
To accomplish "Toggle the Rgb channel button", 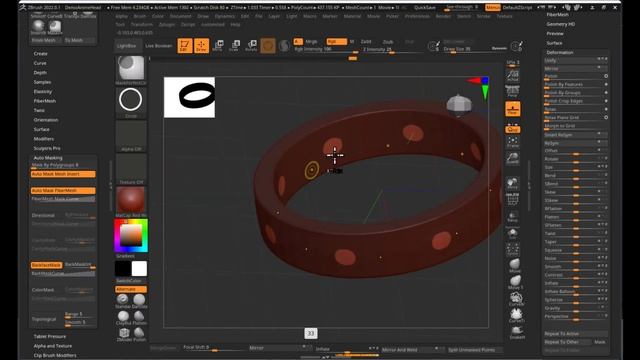I will [x=336, y=42].
